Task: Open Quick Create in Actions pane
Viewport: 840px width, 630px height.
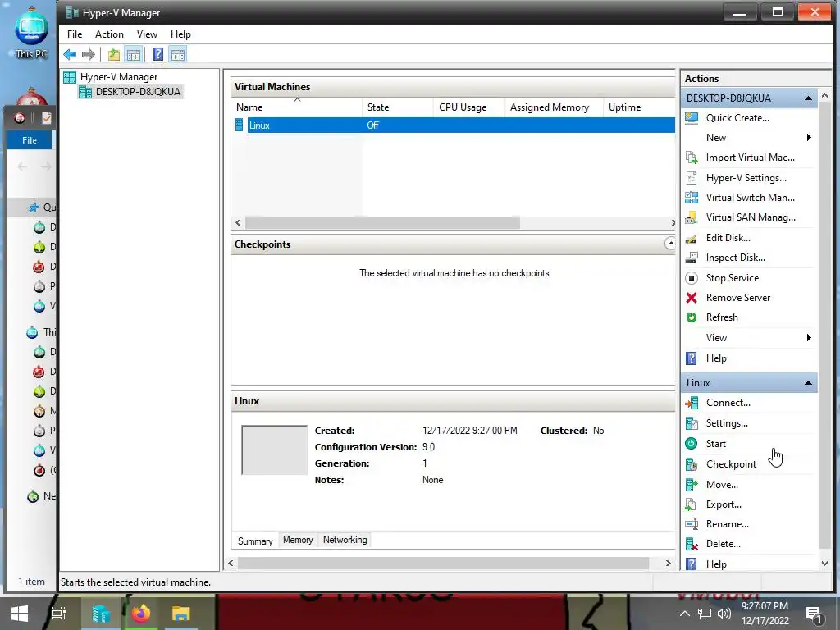Action: tap(737, 118)
